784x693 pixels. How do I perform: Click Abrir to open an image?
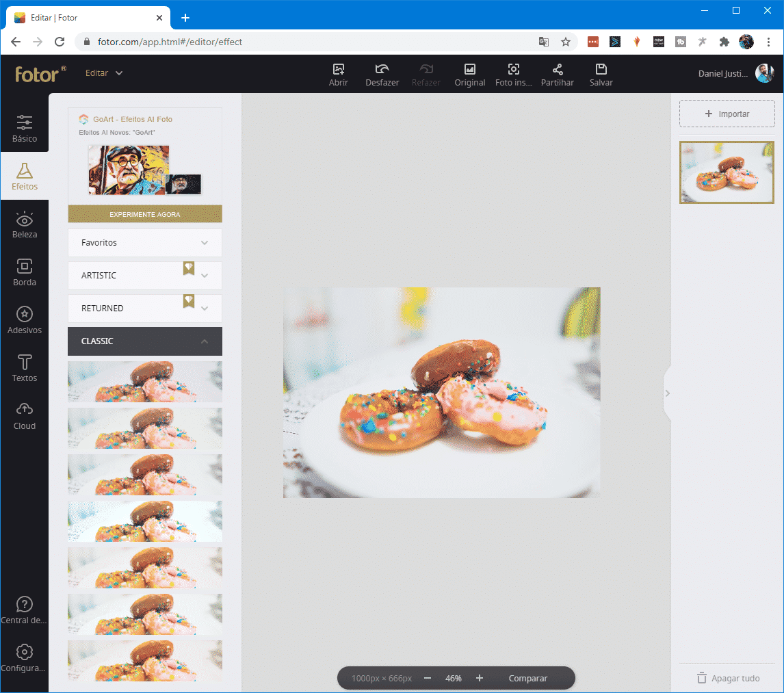(x=338, y=69)
